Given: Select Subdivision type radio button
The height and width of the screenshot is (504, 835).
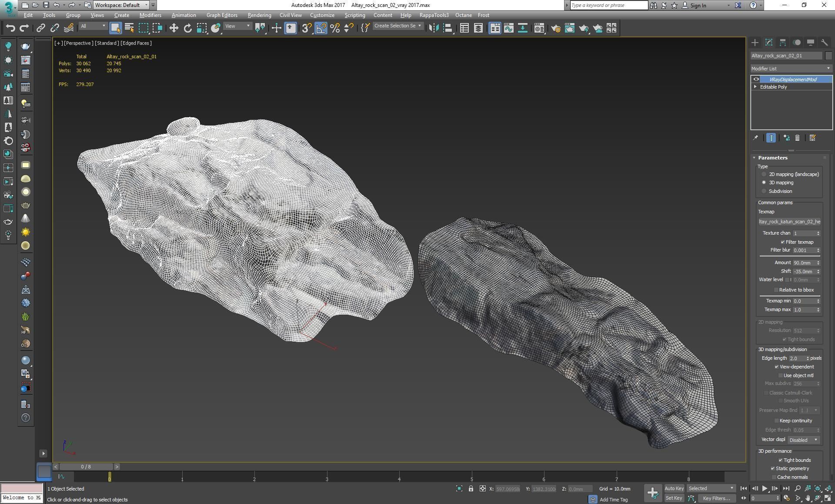Looking at the screenshot, I should point(764,191).
